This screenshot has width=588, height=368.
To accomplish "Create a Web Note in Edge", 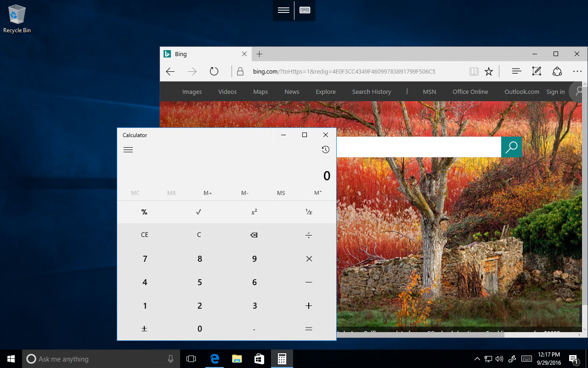I will coord(537,71).
